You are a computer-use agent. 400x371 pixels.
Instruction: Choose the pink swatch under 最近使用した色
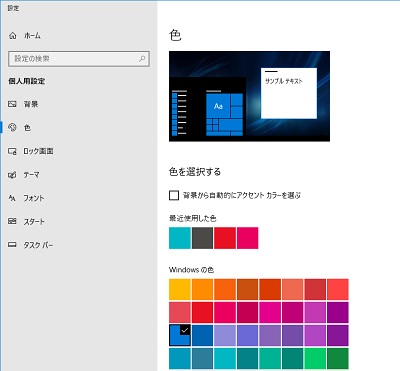click(248, 238)
